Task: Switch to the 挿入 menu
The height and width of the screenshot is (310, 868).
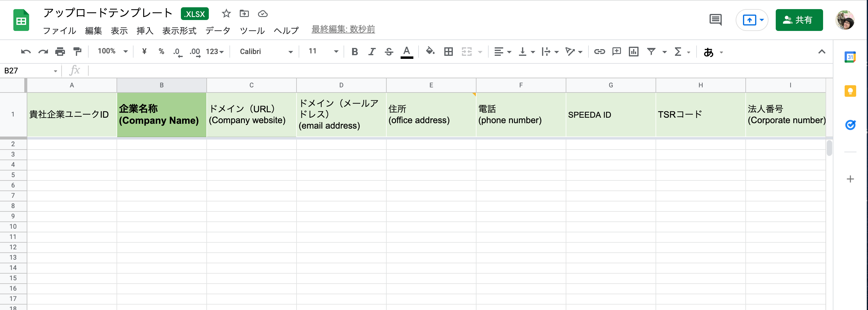Action: [x=145, y=31]
